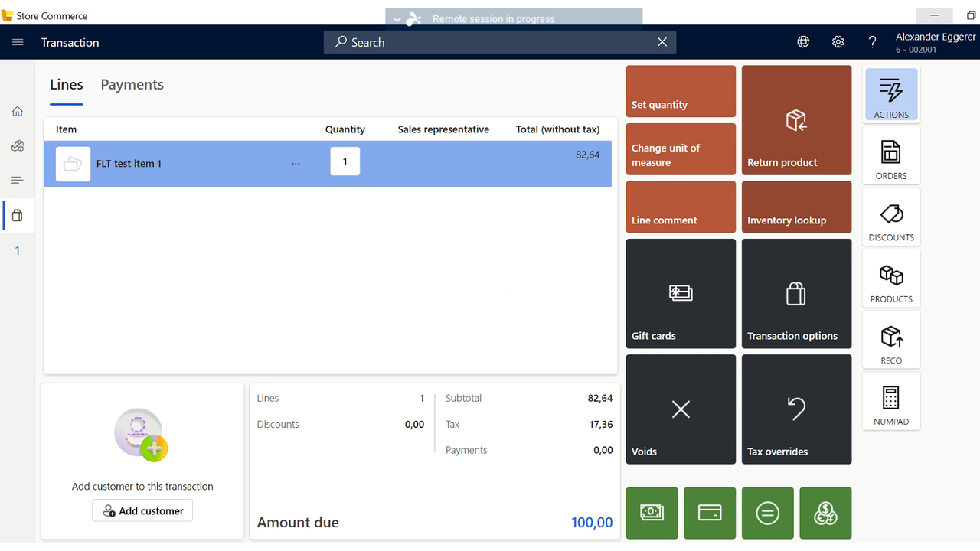Open the Gift cards tile

click(681, 294)
